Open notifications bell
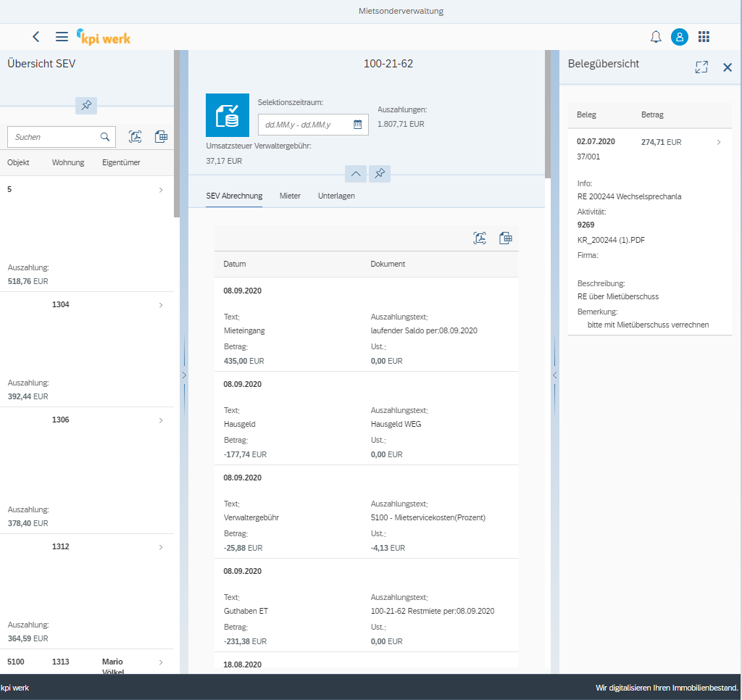Viewport: 742px width, 700px height. pos(655,37)
